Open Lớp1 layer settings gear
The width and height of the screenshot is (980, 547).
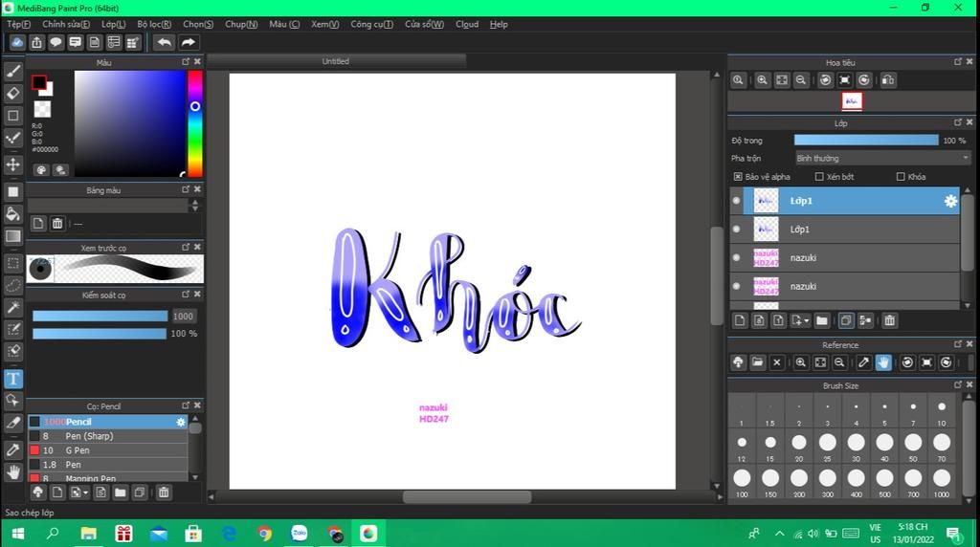[x=950, y=201]
